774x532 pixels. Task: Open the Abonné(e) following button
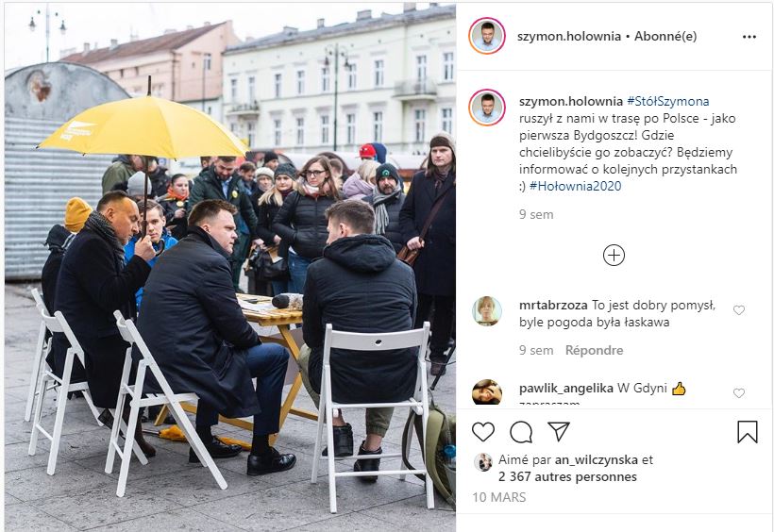pyautogui.click(x=665, y=37)
